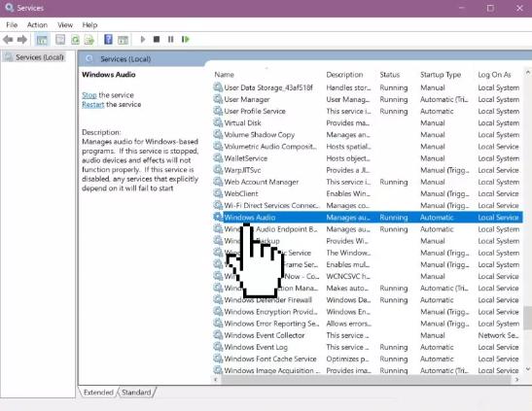Sort by the Log On As column header

coord(494,75)
